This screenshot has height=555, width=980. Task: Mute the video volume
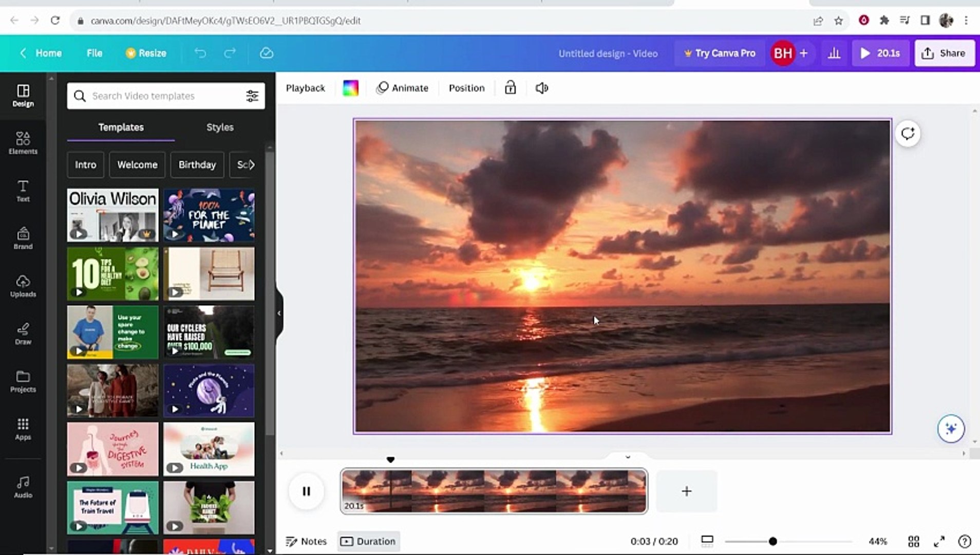point(541,88)
